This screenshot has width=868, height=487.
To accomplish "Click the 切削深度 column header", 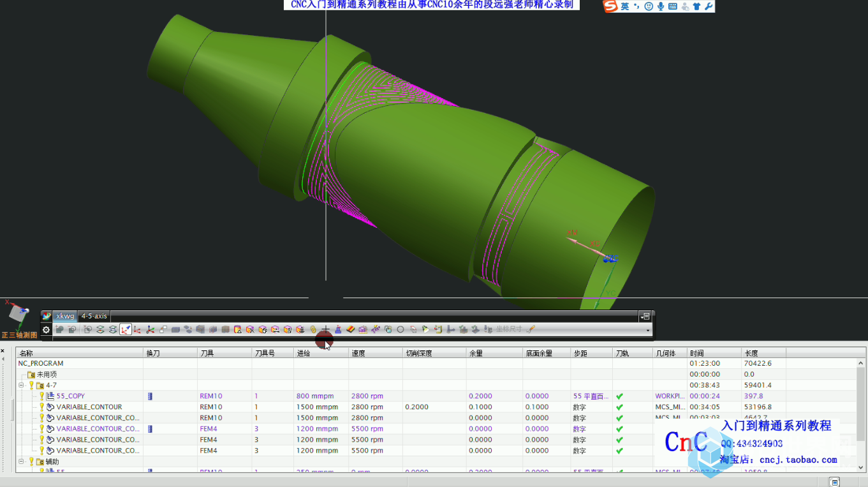I will 434,352.
